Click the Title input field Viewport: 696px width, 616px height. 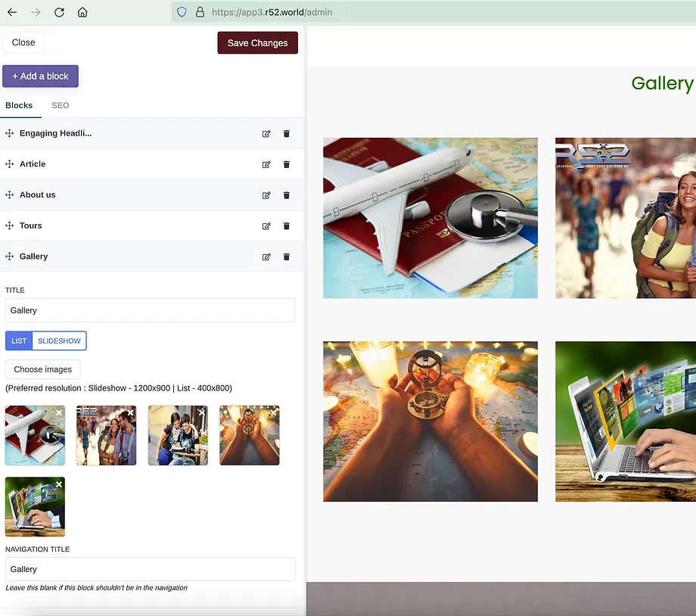(x=150, y=310)
